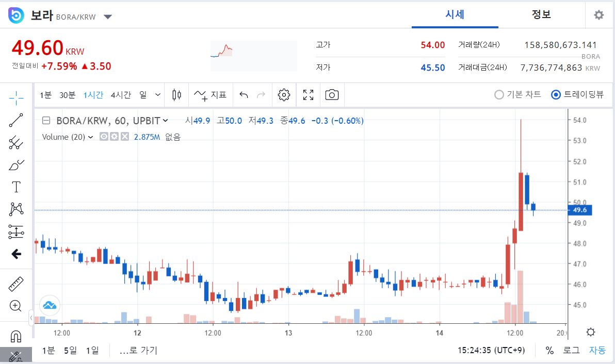Click the 45.50 low price value
Screen dimensions: 615x364
tap(433, 68)
